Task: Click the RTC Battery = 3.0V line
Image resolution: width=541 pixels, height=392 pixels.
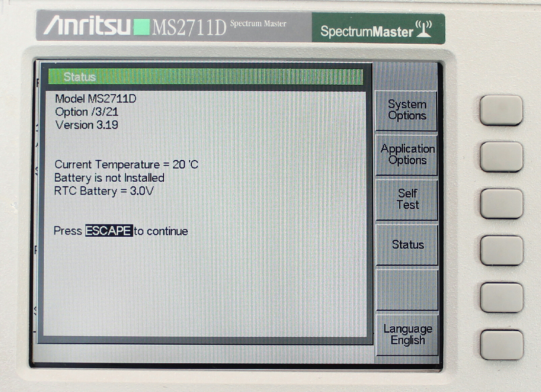Action: point(104,191)
